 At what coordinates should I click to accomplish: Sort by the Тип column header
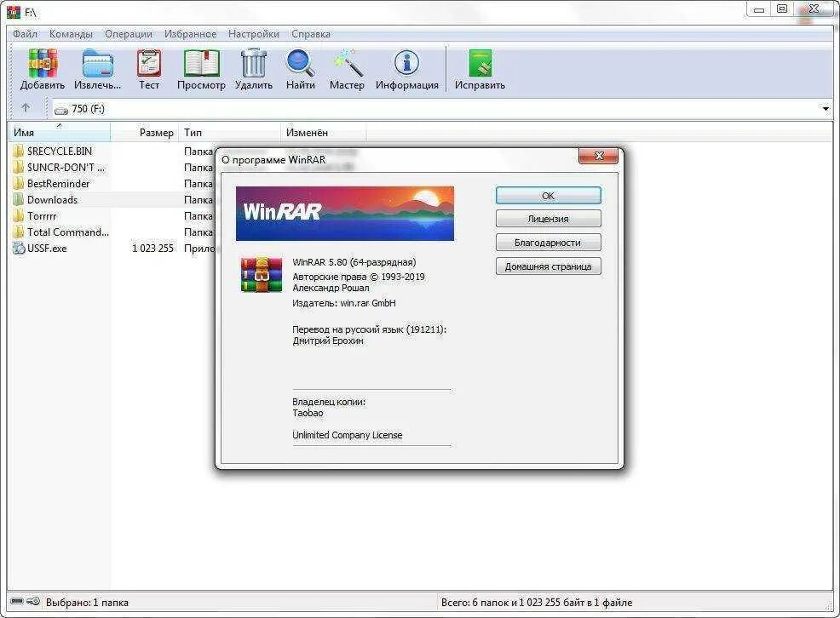click(x=229, y=132)
